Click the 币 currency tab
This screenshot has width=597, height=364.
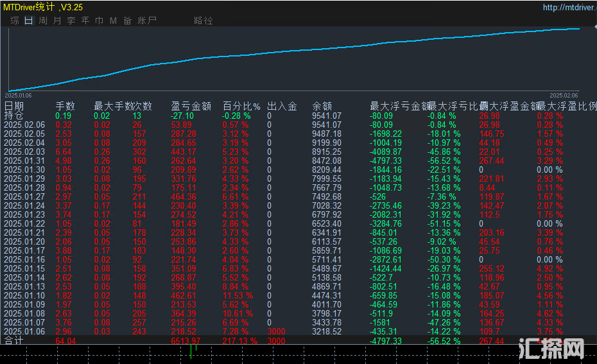(x=99, y=21)
